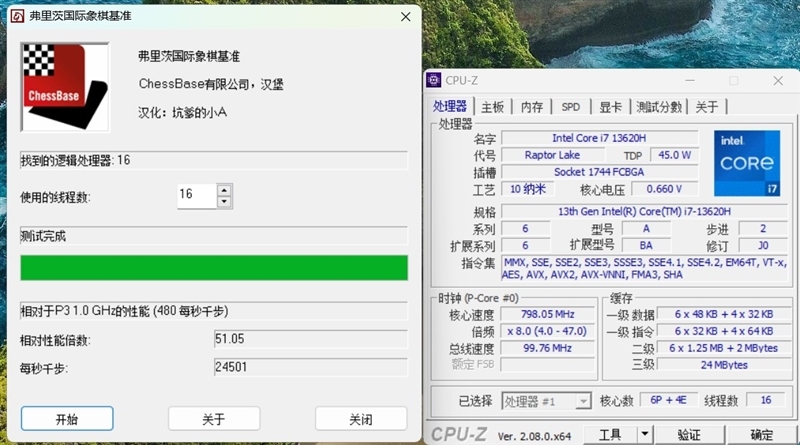The height and width of the screenshot is (445, 800).
Task: Click the L3 cache 24 MBytes value
Action: coord(723,365)
